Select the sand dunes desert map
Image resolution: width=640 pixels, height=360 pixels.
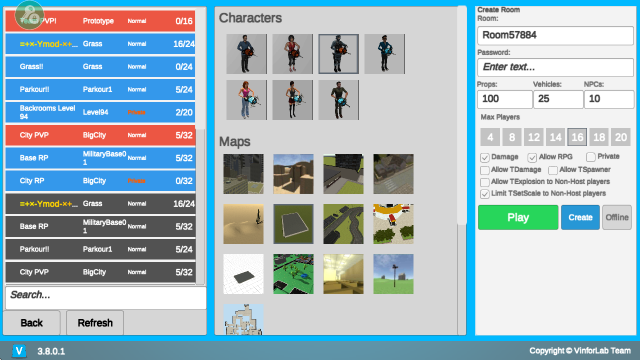[x=243, y=224]
